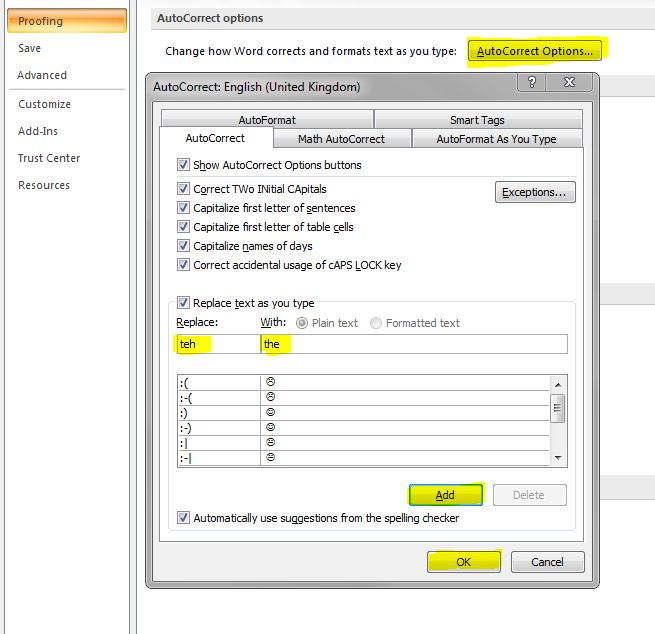The image size is (655, 634).
Task: Open Add-Ins options
Action: point(38,131)
